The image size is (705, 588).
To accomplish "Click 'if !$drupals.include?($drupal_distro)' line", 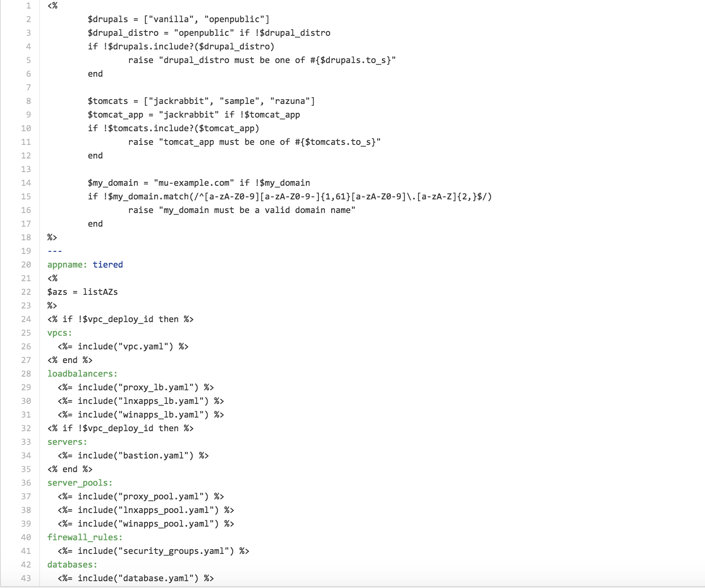I will point(181,46).
